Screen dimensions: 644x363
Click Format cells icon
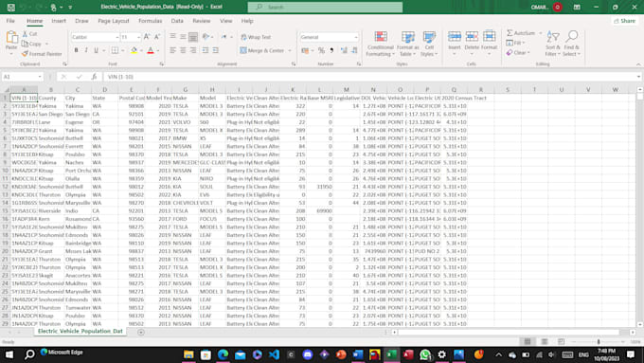click(489, 36)
